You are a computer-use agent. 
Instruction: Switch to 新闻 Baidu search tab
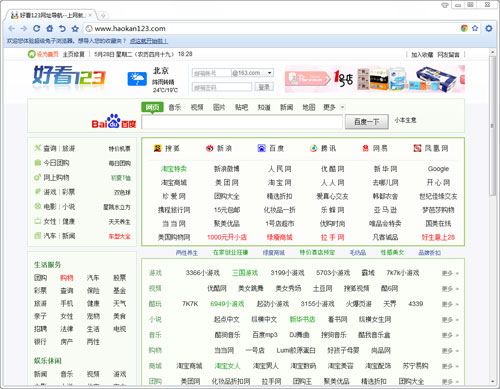click(286, 107)
